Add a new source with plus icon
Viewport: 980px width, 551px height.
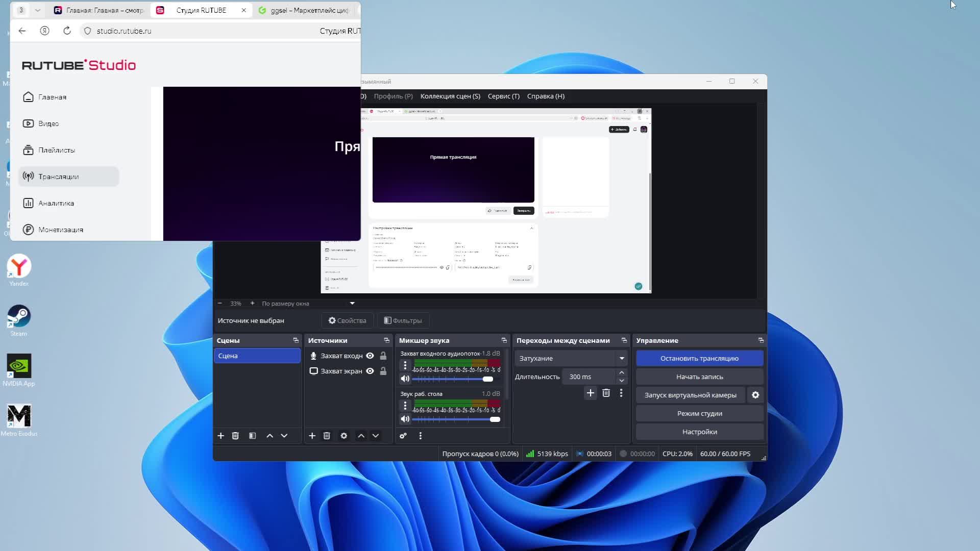[312, 436]
